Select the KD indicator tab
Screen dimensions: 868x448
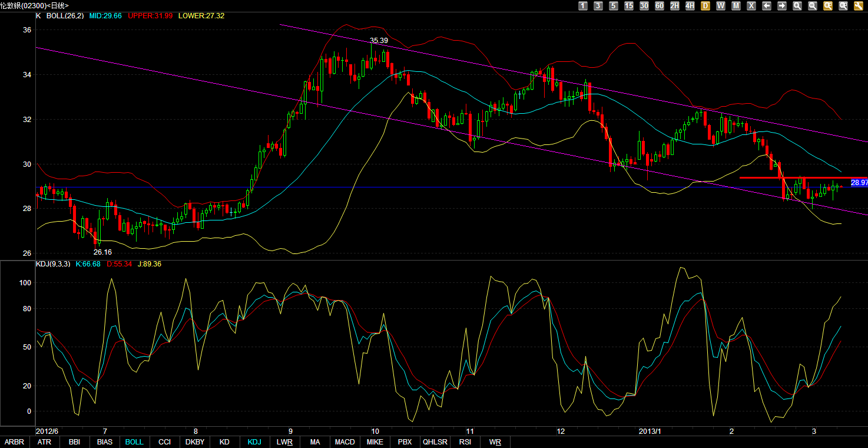coord(224,442)
